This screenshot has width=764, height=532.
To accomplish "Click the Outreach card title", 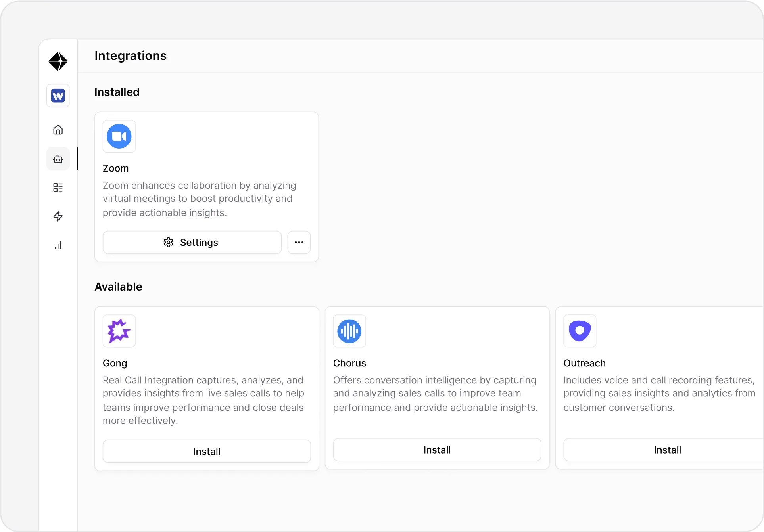I will [x=584, y=363].
